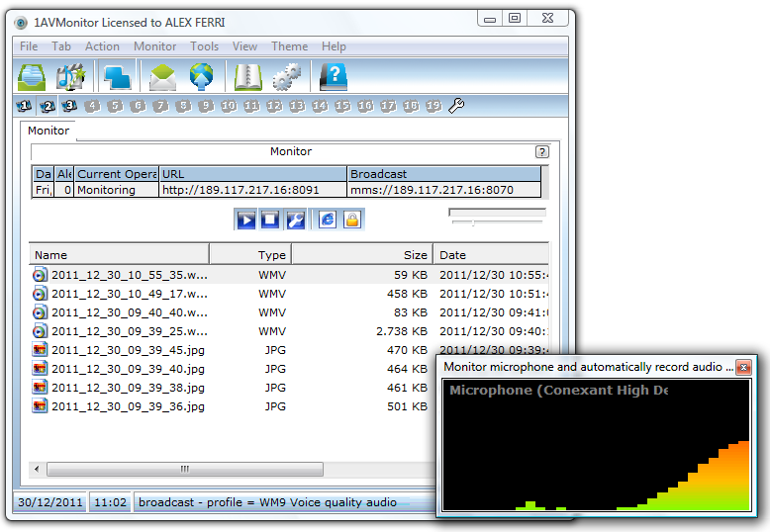Click the slider below the progress bar

point(473,223)
